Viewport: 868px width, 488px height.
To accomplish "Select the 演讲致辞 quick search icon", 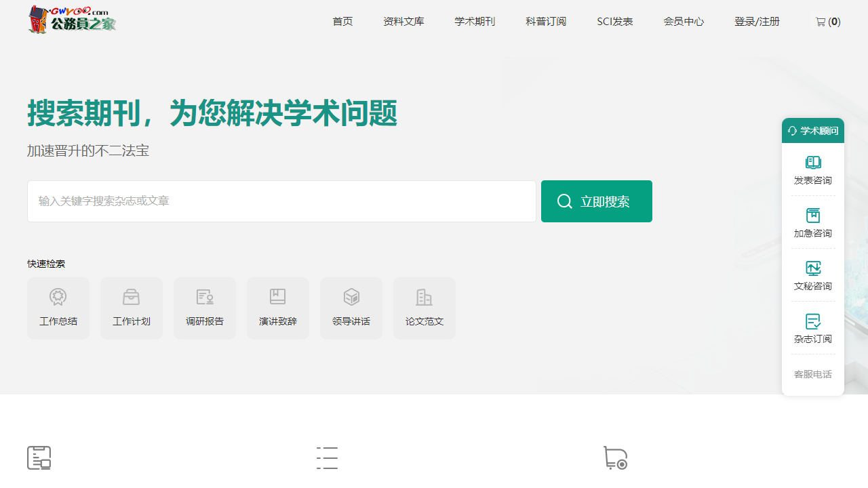I will (x=278, y=296).
